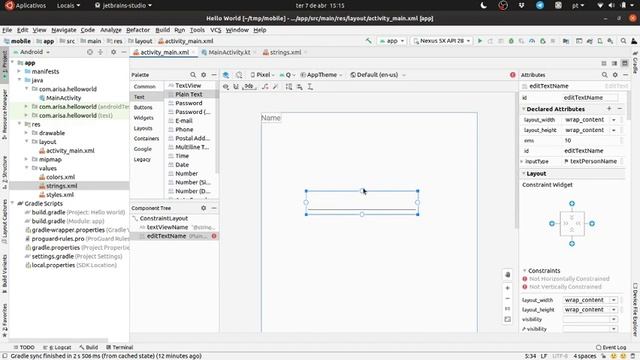Open the TODO tool window
The height and width of the screenshot is (360, 640).
click(x=24, y=347)
